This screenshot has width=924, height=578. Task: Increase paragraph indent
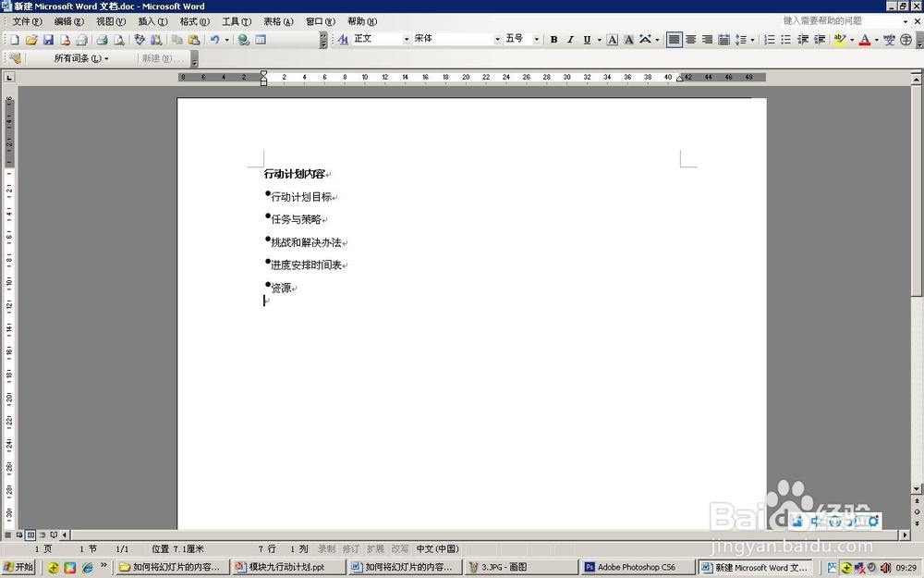(819, 40)
